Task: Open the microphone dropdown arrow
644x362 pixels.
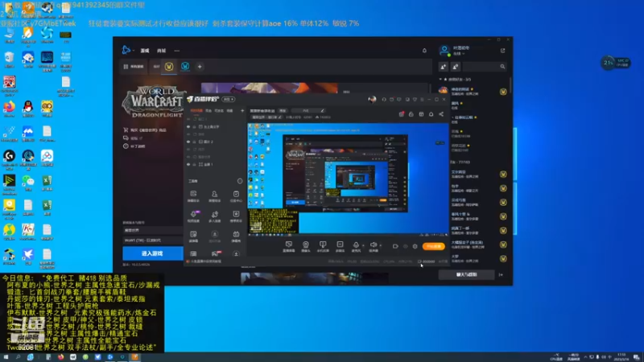Action: tap(363, 245)
